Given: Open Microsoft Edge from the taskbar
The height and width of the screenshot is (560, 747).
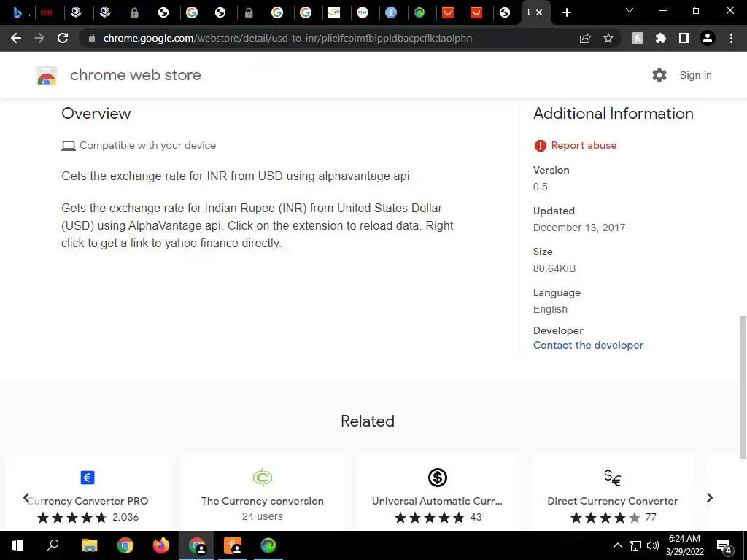Looking at the screenshot, I should [268, 545].
